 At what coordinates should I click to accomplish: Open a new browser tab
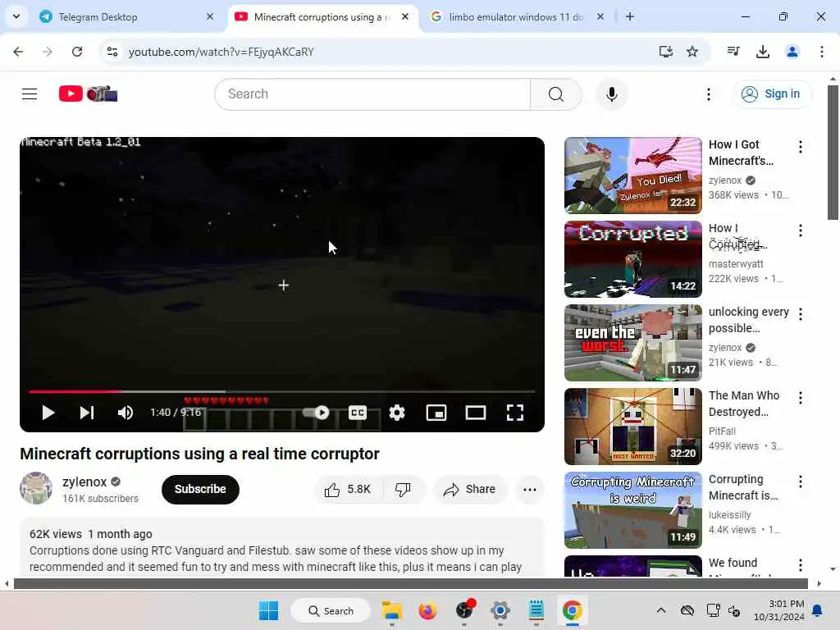630,17
